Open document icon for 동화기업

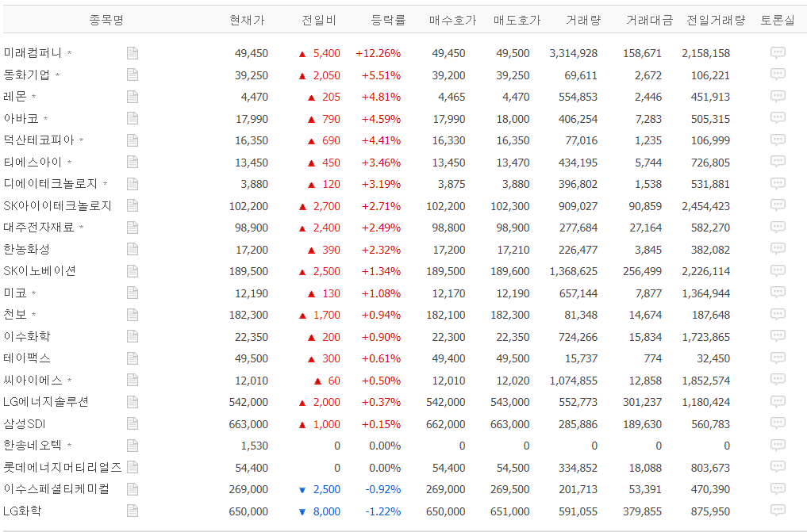(133, 75)
